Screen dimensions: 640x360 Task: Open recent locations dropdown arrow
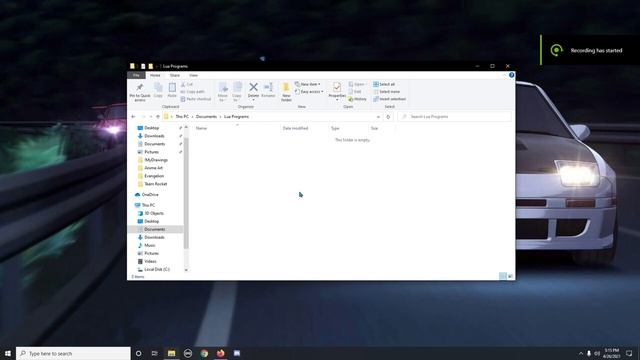(x=151, y=117)
